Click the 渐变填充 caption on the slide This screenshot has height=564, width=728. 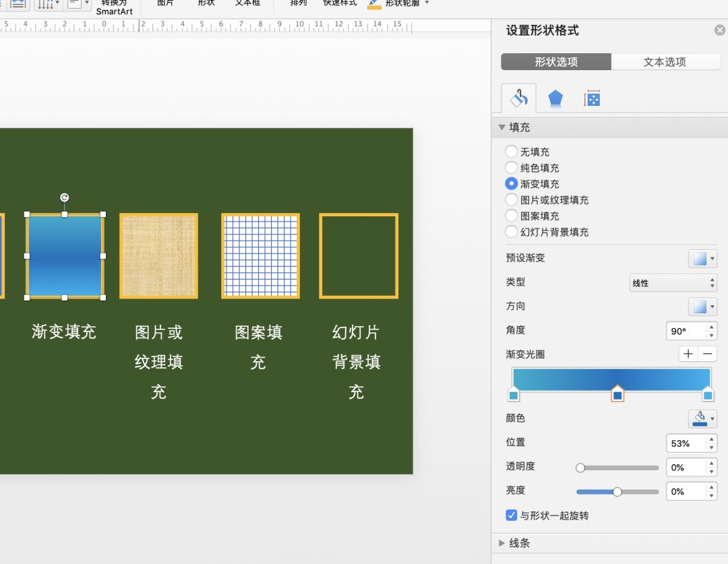tap(64, 332)
